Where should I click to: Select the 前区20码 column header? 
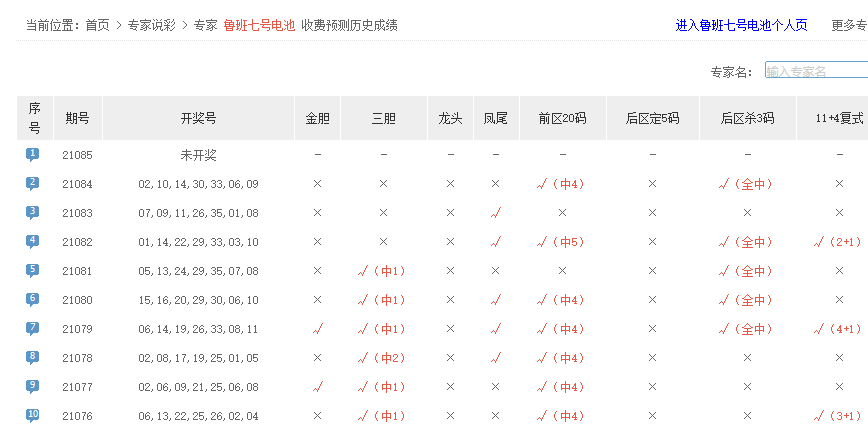562,118
